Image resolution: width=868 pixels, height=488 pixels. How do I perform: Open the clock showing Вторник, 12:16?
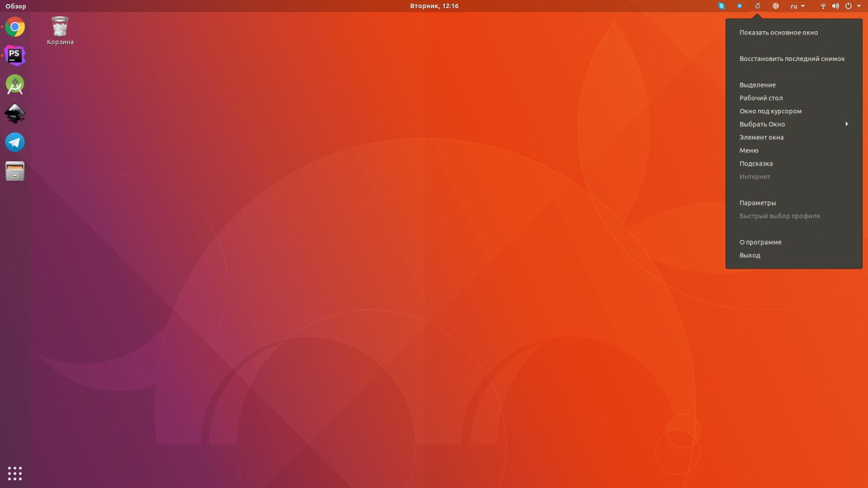tap(434, 6)
